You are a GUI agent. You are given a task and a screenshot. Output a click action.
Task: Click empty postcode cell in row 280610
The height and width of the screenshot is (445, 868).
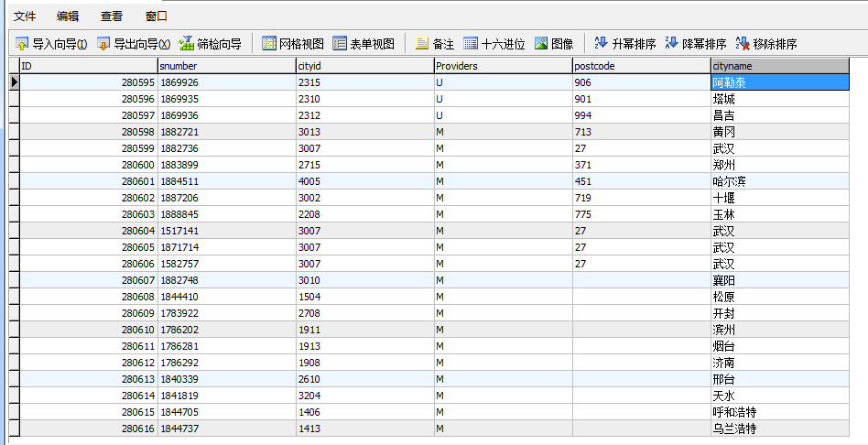pos(642,330)
